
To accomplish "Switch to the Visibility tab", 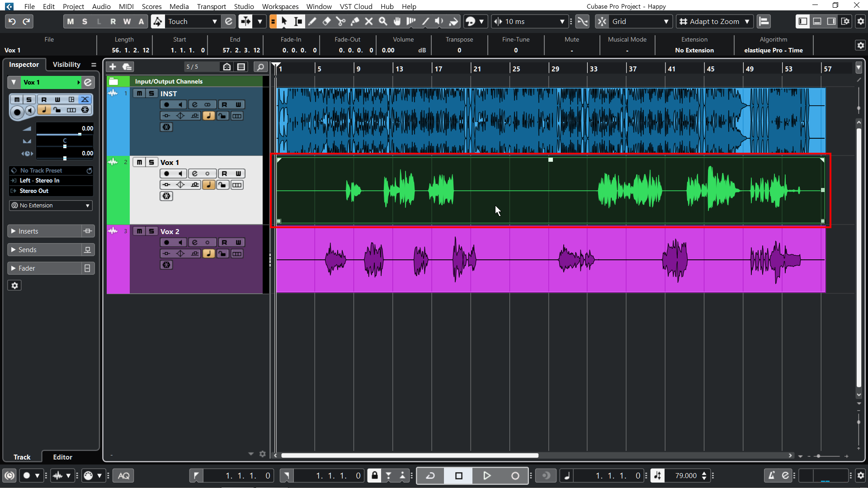I will (66, 65).
